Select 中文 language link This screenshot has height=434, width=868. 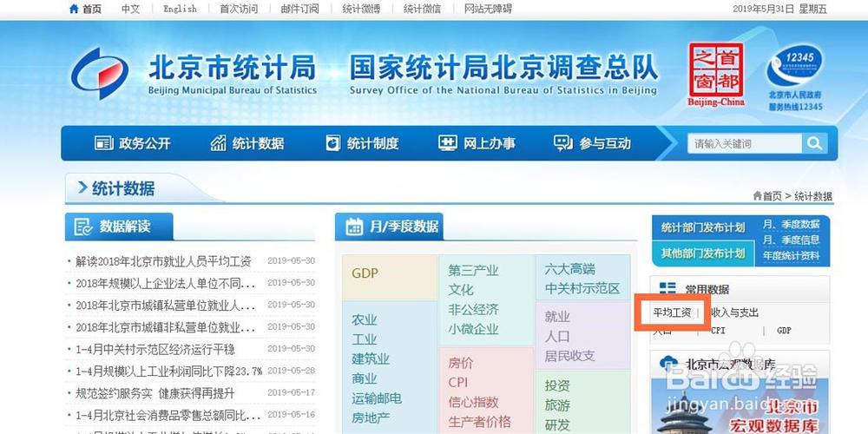131,9
